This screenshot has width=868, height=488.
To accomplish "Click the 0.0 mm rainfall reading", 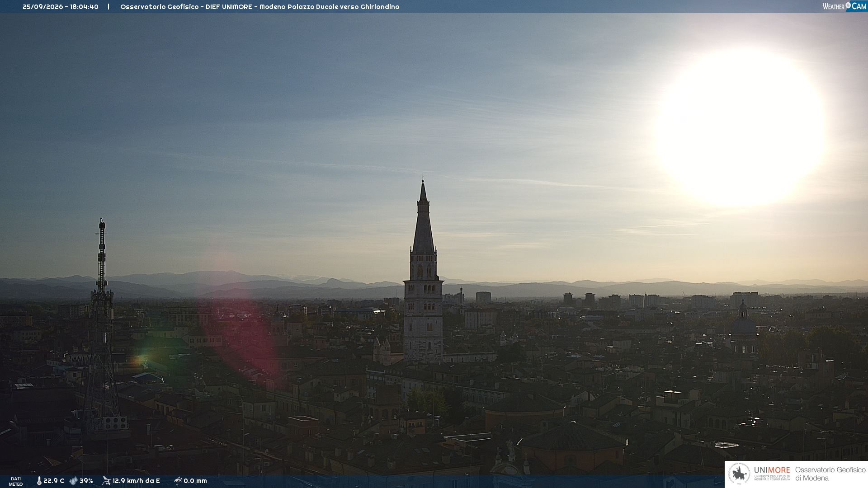I will (195, 481).
